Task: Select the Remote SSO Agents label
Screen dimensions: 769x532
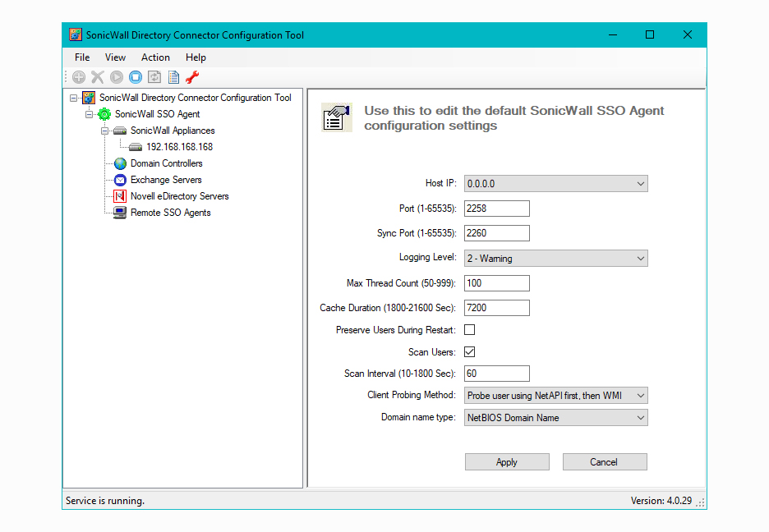Action: [170, 213]
